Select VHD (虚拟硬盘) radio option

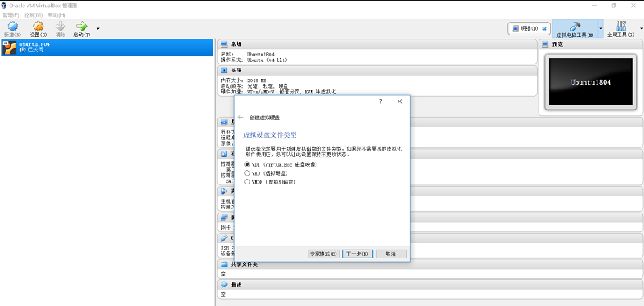(247, 173)
